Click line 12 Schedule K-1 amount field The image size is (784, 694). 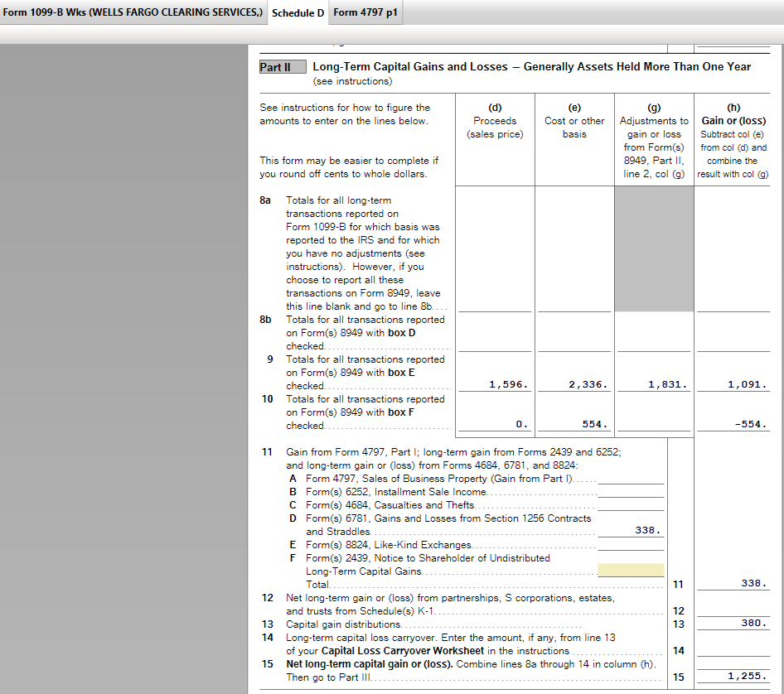point(733,610)
